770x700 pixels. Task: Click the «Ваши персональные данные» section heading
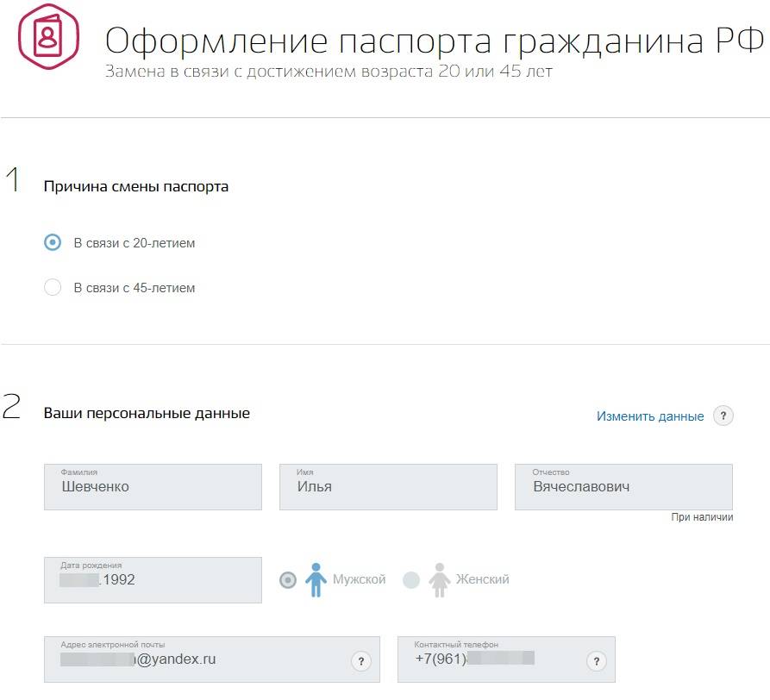(147, 414)
